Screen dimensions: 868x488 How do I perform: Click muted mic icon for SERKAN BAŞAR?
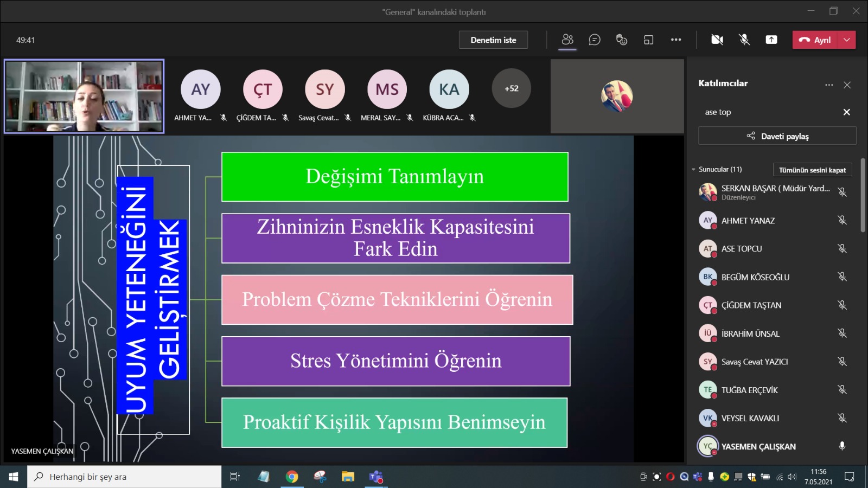point(842,192)
